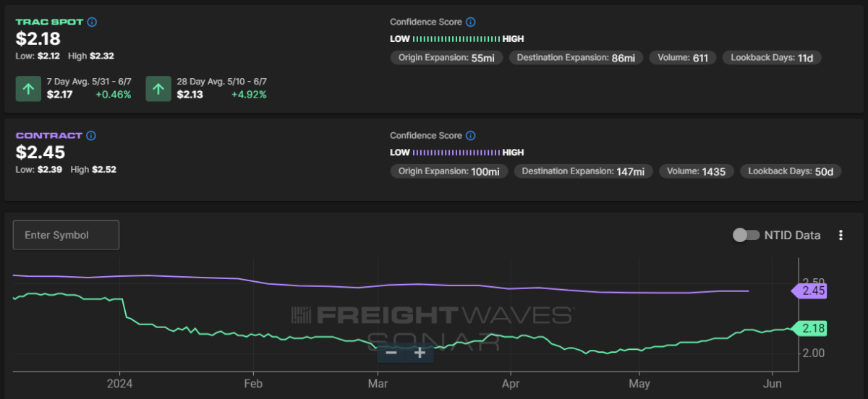Zoom out the chart with the minus button

point(391,353)
